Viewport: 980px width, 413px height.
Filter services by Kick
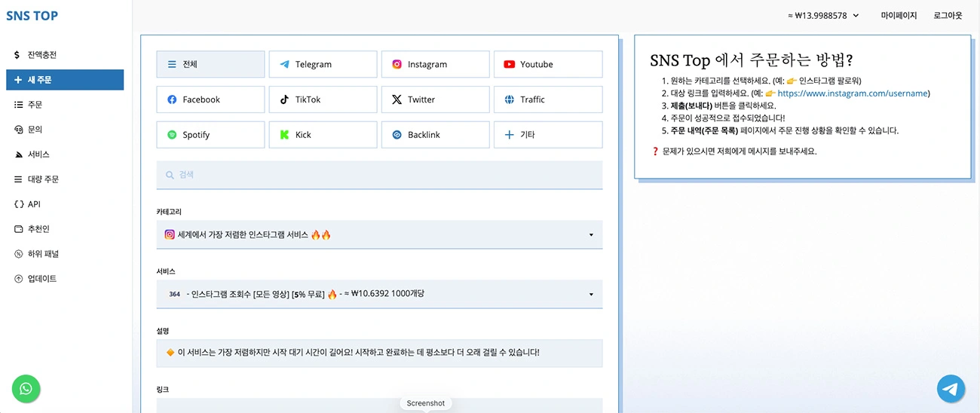[323, 135]
